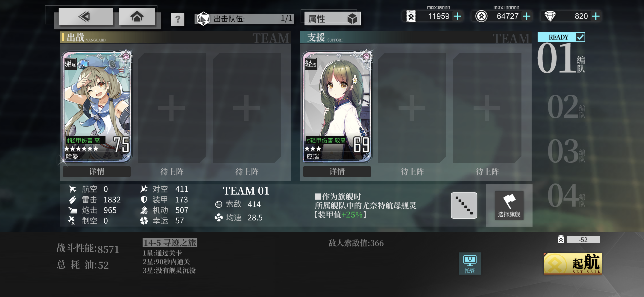This screenshot has height=297, width=644.
Task: Open the question mark help icon
Action: (x=178, y=19)
